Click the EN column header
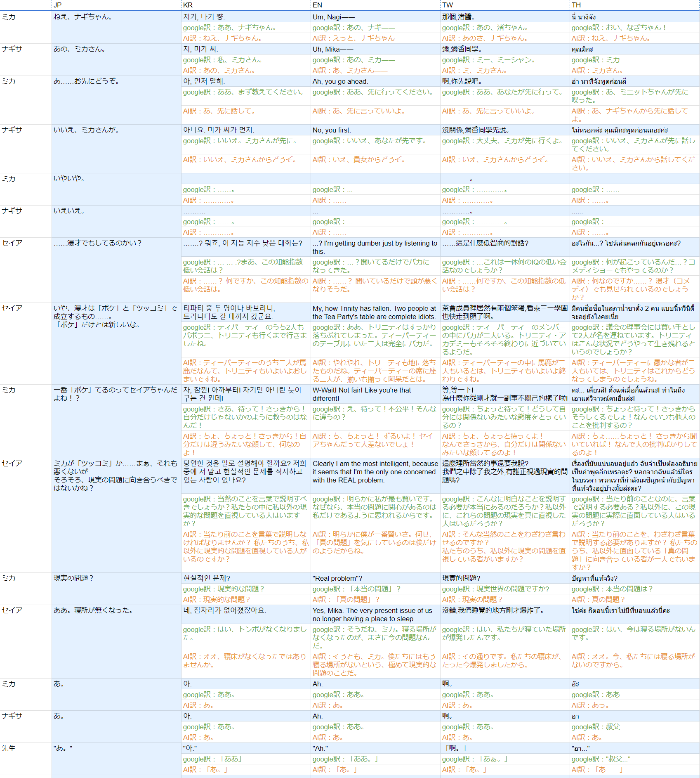 click(x=375, y=5)
